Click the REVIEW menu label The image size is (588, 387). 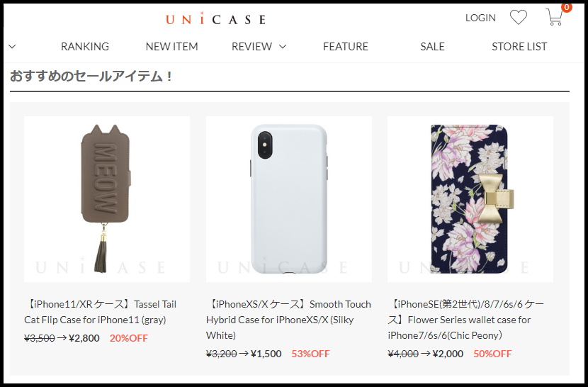251,47
